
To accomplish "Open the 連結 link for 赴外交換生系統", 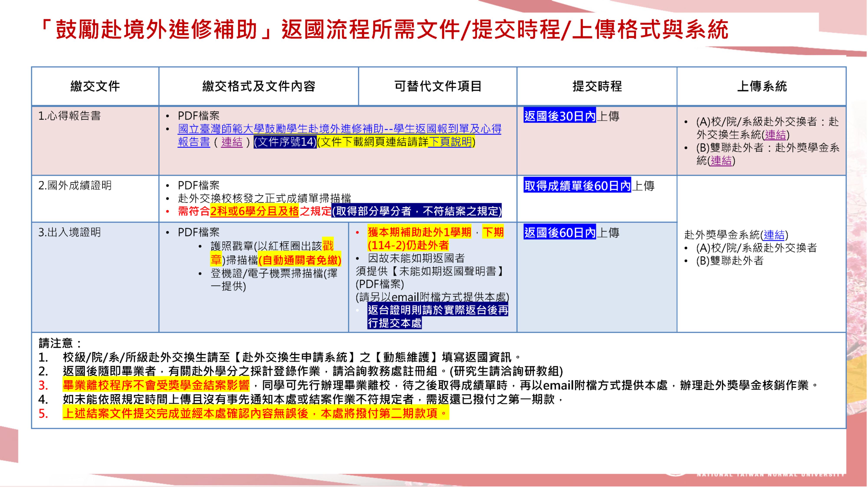I will [x=775, y=135].
